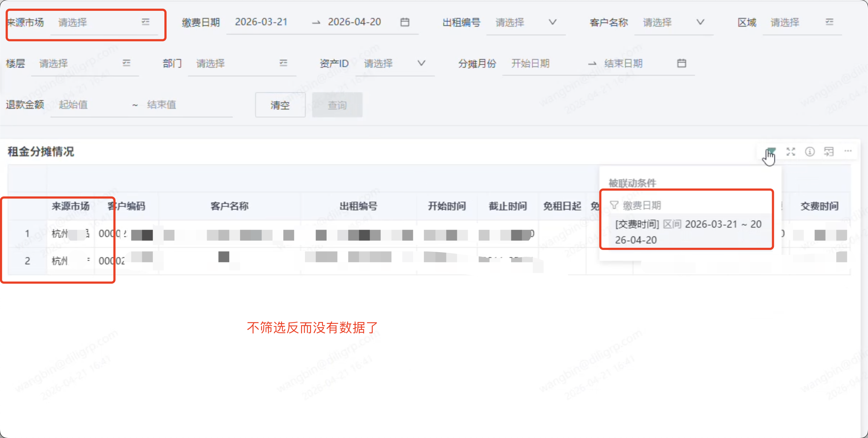Open the calendar picker for 分摊月份
868x438 pixels.
tap(682, 63)
